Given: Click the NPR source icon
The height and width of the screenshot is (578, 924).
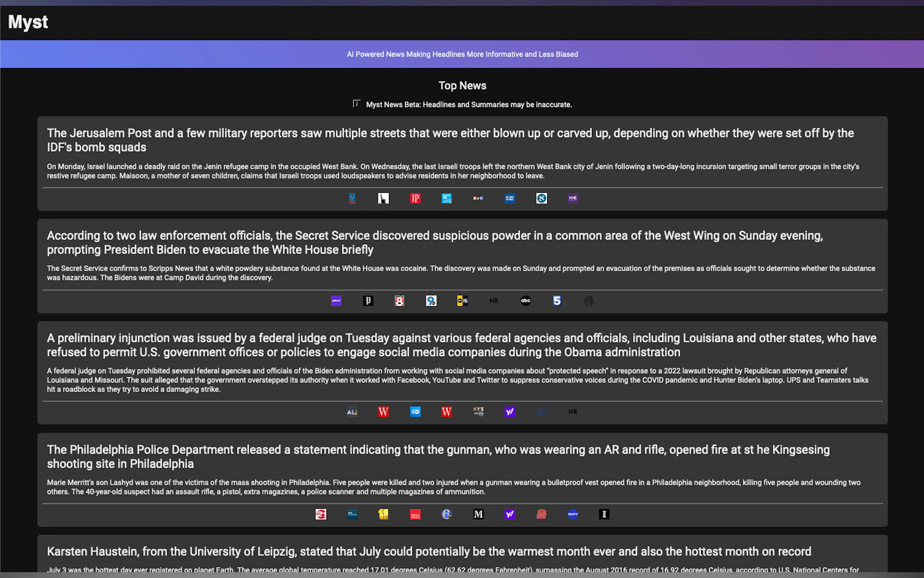Looking at the screenshot, I should pyautogui.click(x=478, y=198).
